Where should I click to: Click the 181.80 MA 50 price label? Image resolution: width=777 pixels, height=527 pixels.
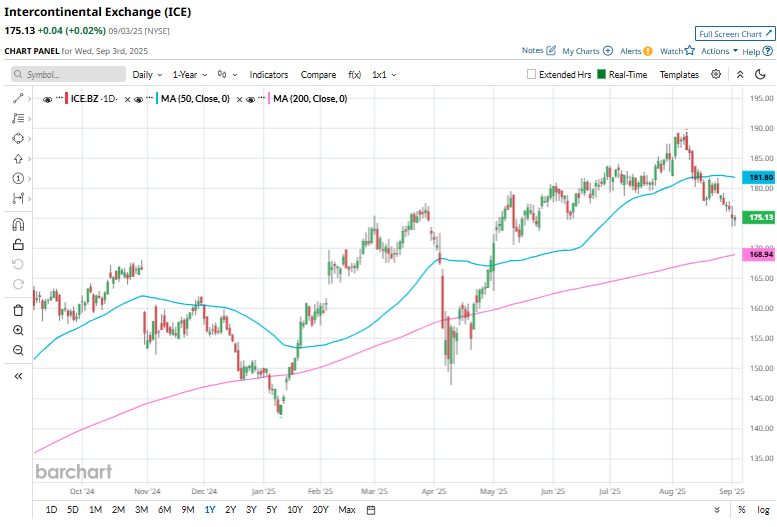point(760,177)
